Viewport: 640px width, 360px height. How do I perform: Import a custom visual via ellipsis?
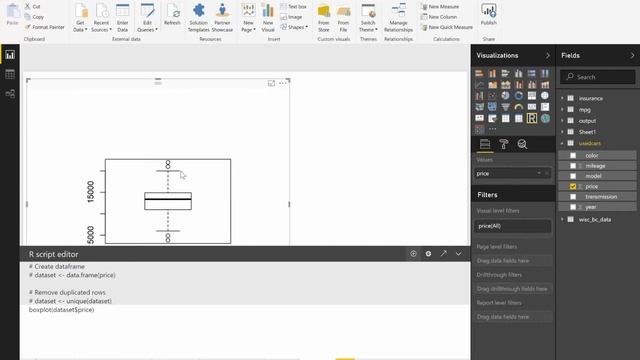click(492, 129)
